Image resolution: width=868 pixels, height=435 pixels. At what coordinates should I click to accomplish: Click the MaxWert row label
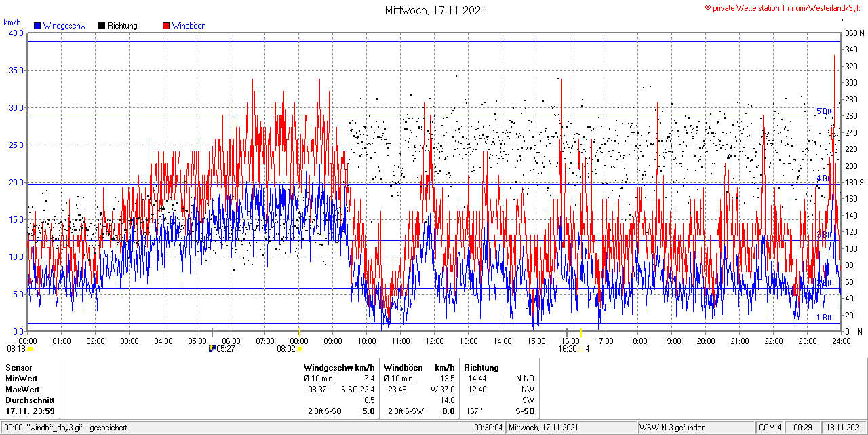click(22, 390)
